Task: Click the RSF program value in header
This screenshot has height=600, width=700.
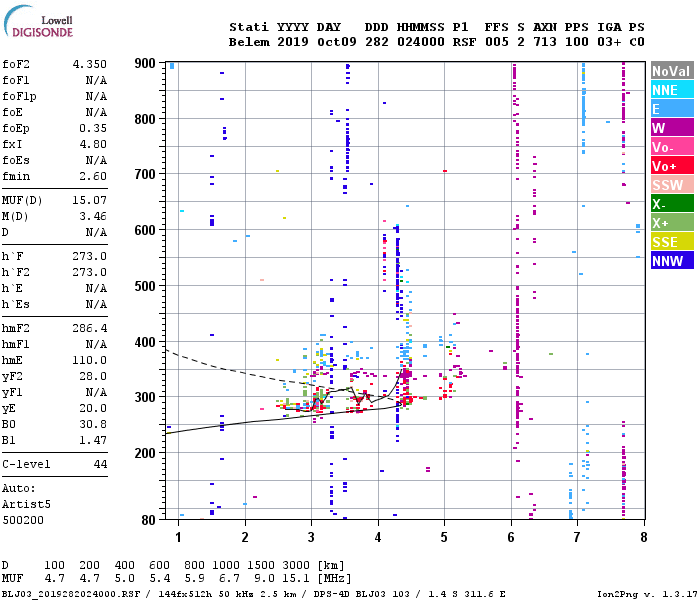Action: coord(464,42)
